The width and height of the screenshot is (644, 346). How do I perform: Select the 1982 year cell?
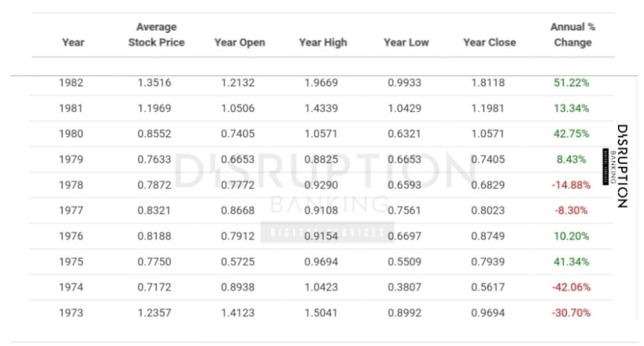point(71,83)
